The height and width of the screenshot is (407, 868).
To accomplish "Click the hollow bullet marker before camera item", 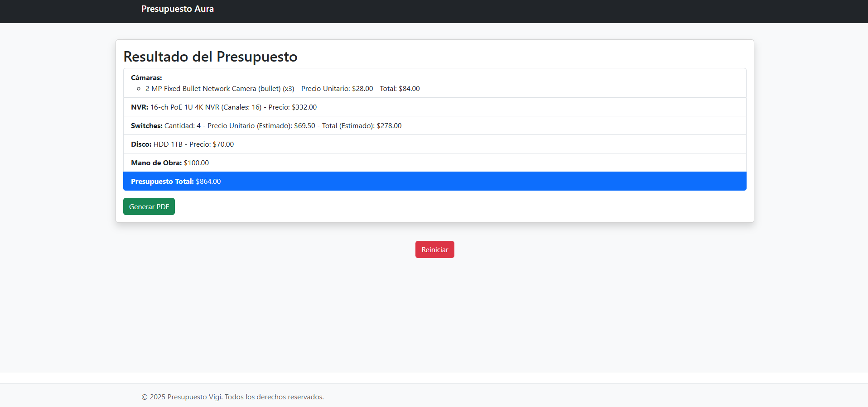I will pyautogui.click(x=139, y=89).
